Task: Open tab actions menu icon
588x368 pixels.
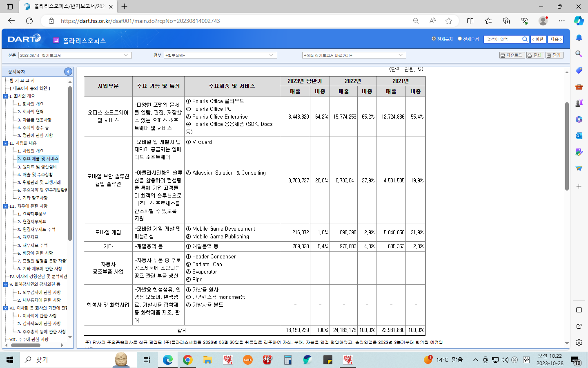Action: click(x=10, y=7)
